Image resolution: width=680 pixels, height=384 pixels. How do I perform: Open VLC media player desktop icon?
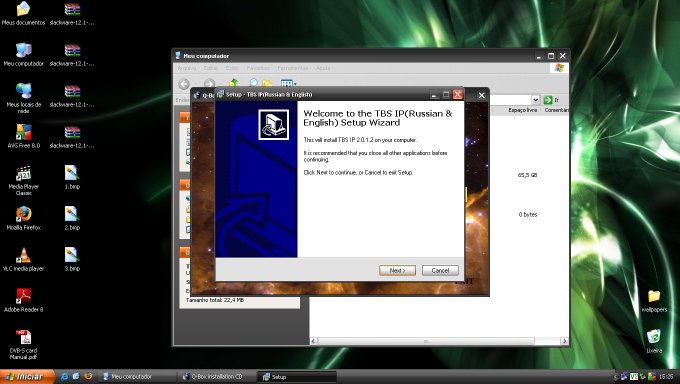pyautogui.click(x=23, y=259)
